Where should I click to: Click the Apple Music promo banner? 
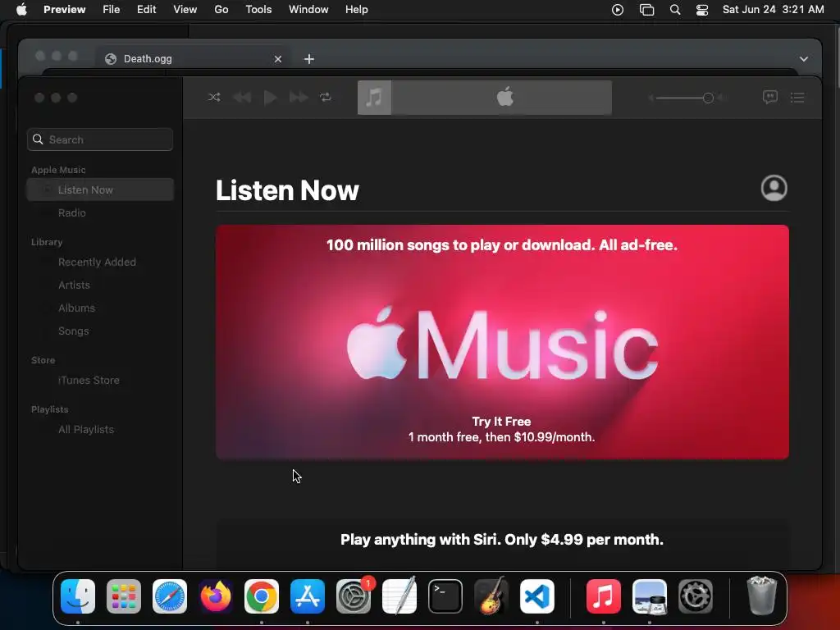pos(502,342)
